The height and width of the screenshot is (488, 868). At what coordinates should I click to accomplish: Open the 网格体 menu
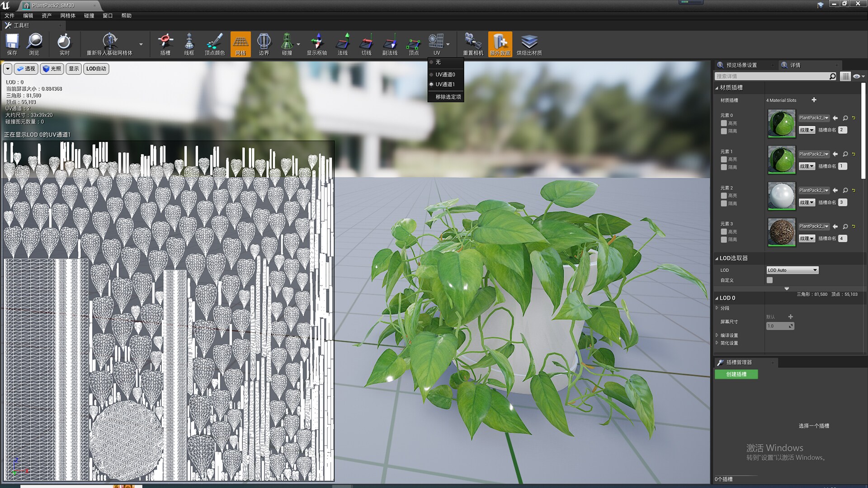[x=68, y=15]
